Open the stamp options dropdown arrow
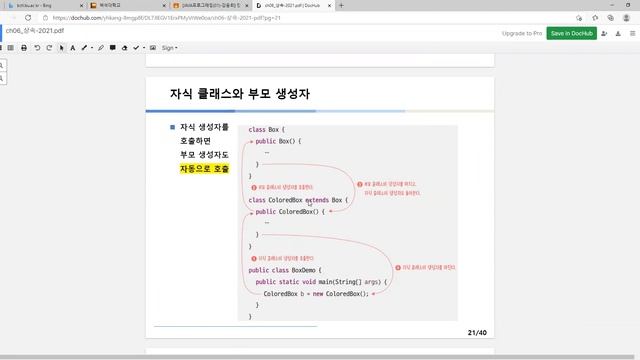 144,48
